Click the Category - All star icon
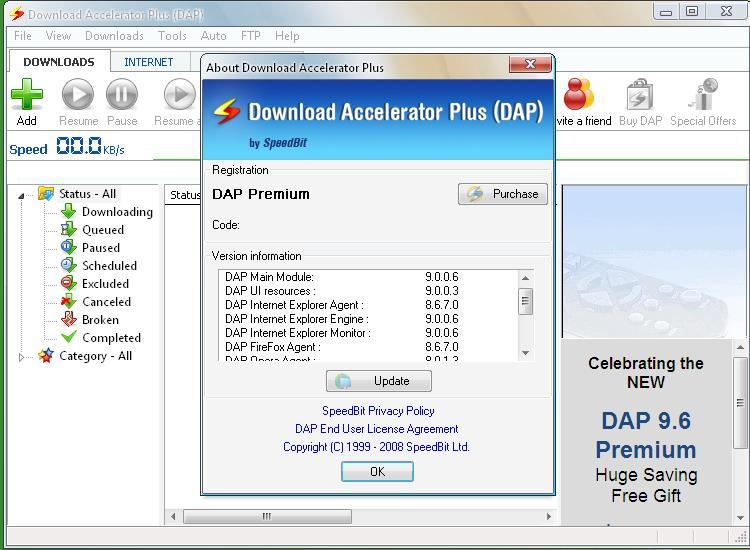The height and width of the screenshot is (550, 750). [x=46, y=355]
